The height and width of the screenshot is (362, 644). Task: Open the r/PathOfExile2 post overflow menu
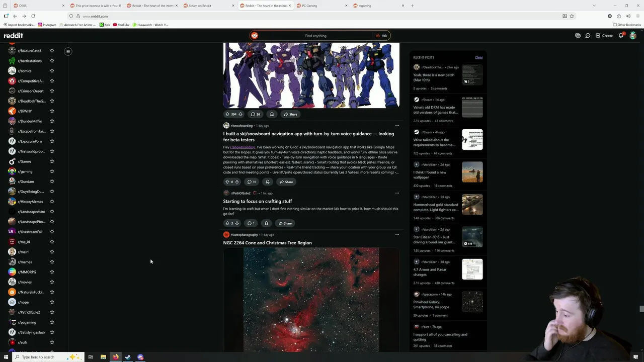pyautogui.click(x=397, y=193)
